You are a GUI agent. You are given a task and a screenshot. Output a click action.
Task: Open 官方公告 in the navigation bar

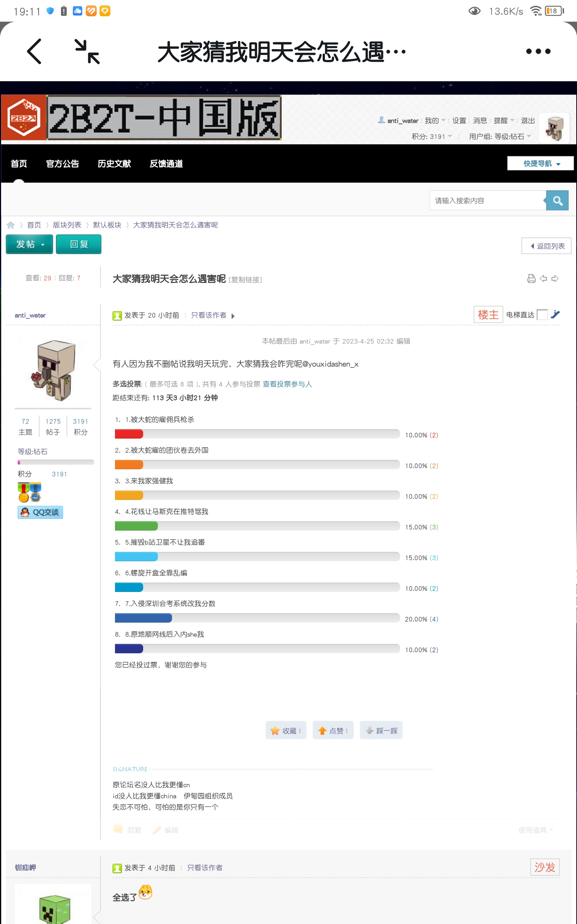(63, 164)
